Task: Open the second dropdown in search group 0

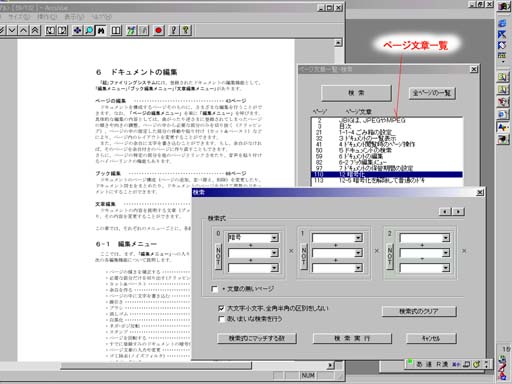Action: click(274, 253)
